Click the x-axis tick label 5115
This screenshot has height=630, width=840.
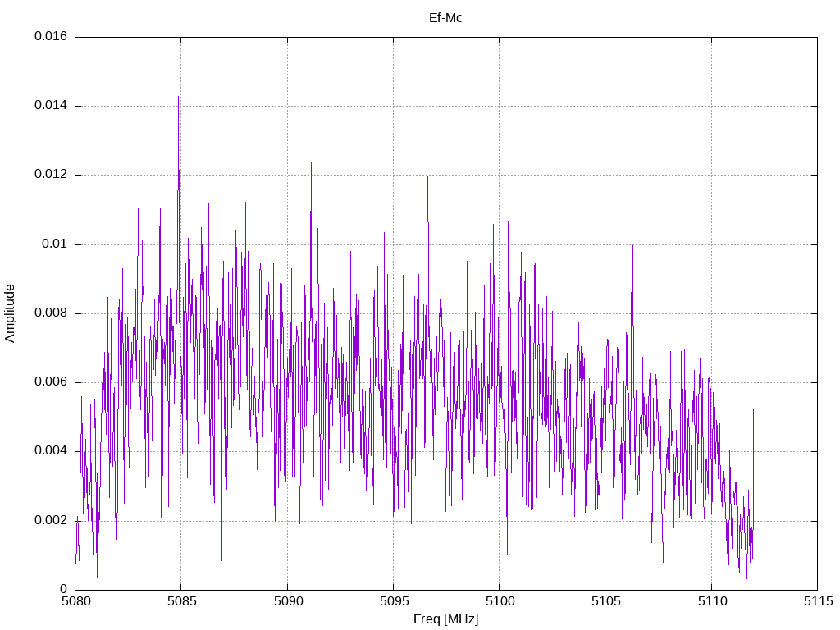pos(818,601)
